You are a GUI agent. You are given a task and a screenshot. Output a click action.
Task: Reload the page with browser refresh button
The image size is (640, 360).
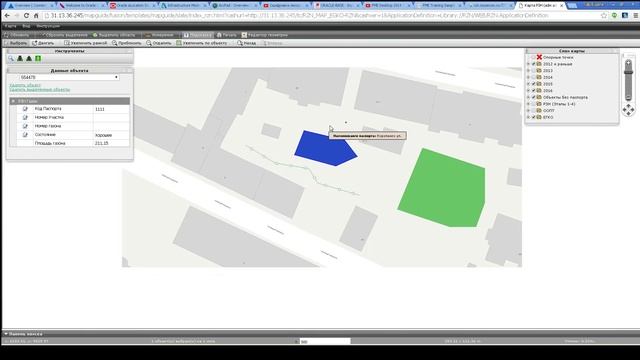pos(26,16)
